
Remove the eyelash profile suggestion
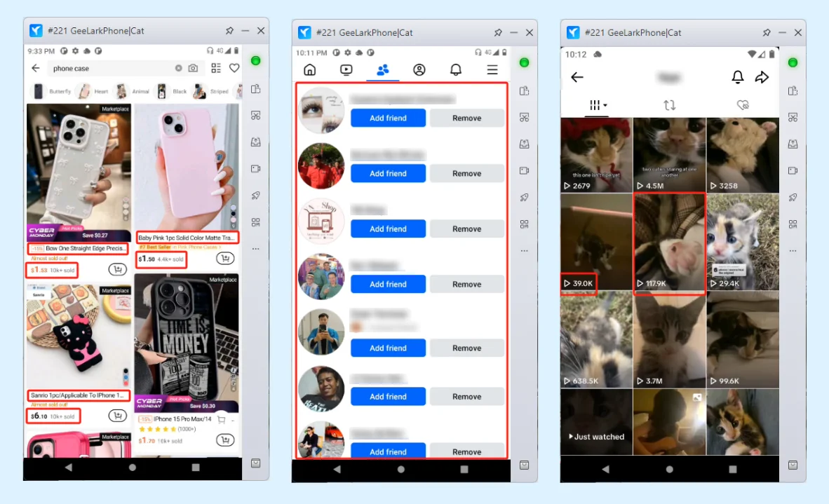coord(467,118)
